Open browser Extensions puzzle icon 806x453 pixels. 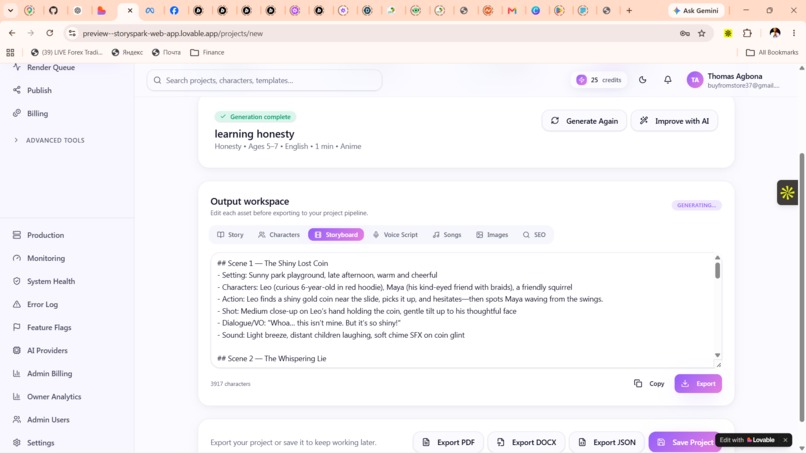(747, 33)
